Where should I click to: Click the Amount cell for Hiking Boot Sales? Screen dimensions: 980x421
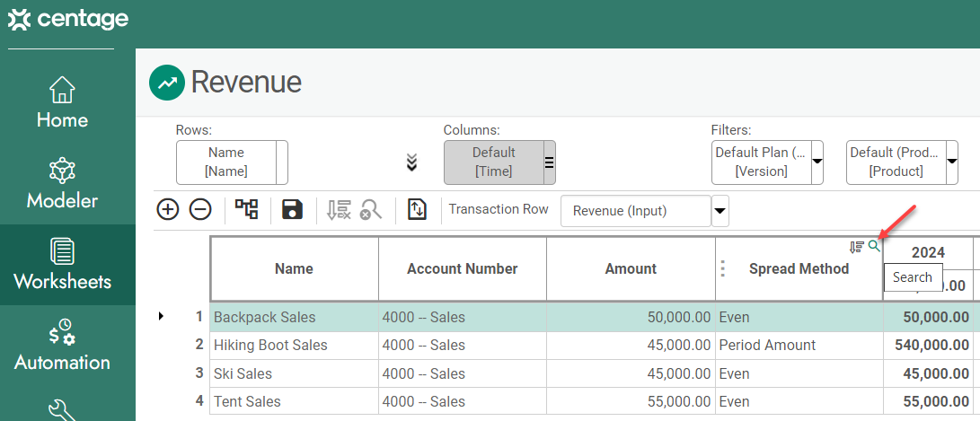[x=631, y=346]
